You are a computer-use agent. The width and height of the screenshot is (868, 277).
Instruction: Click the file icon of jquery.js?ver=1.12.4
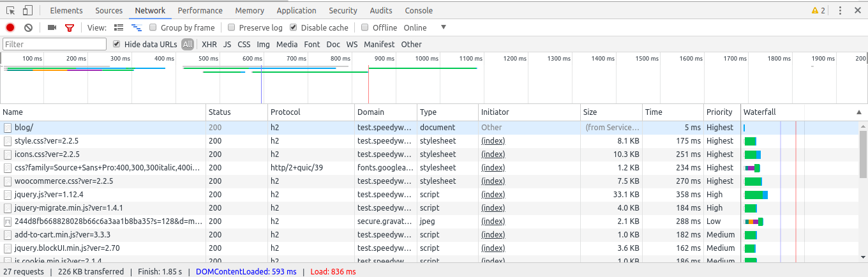coord(8,195)
